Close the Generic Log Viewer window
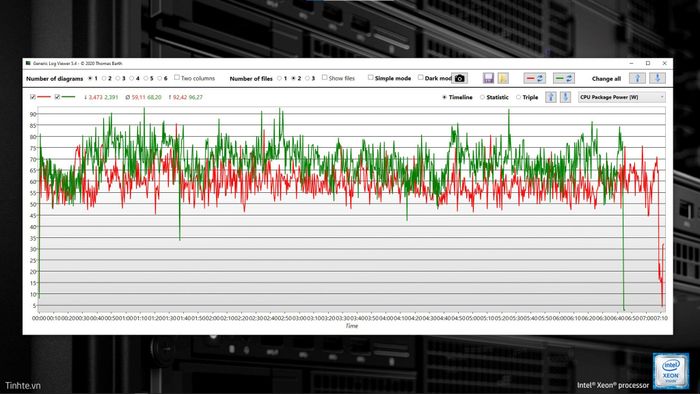This screenshot has height=394, width=700. coord(664,63)
